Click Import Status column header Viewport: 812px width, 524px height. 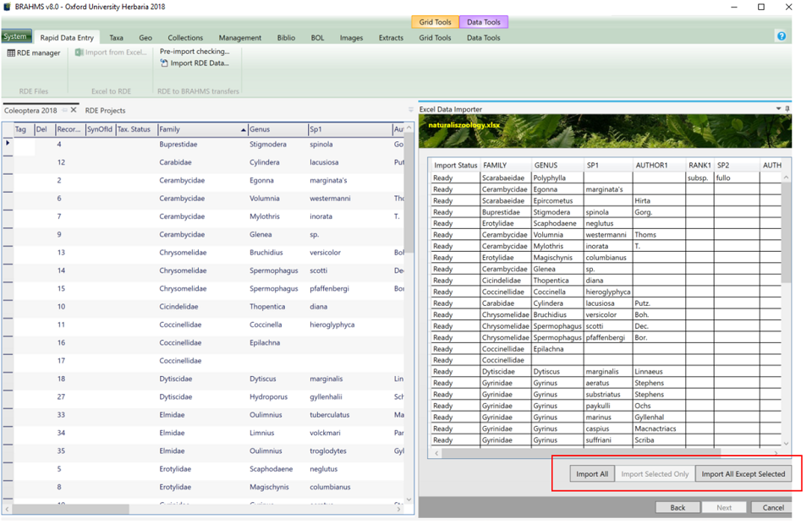455,166
